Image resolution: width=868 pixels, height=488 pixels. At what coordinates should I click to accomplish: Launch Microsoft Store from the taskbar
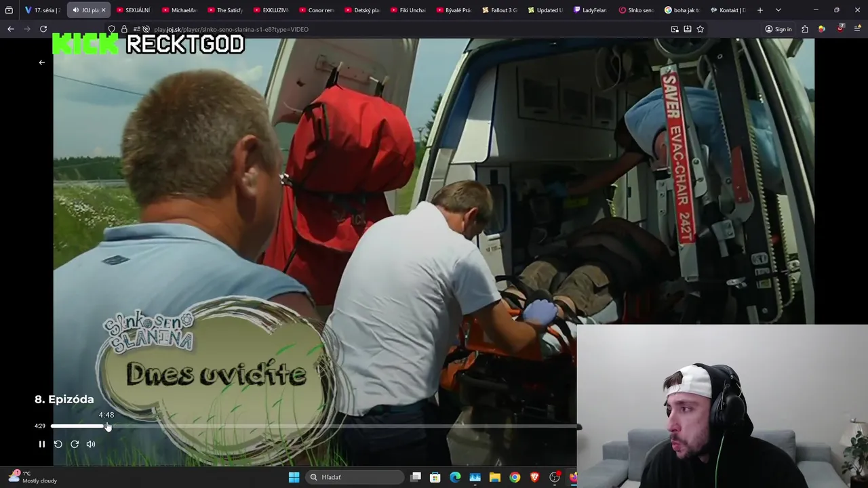tap(435, 477)
